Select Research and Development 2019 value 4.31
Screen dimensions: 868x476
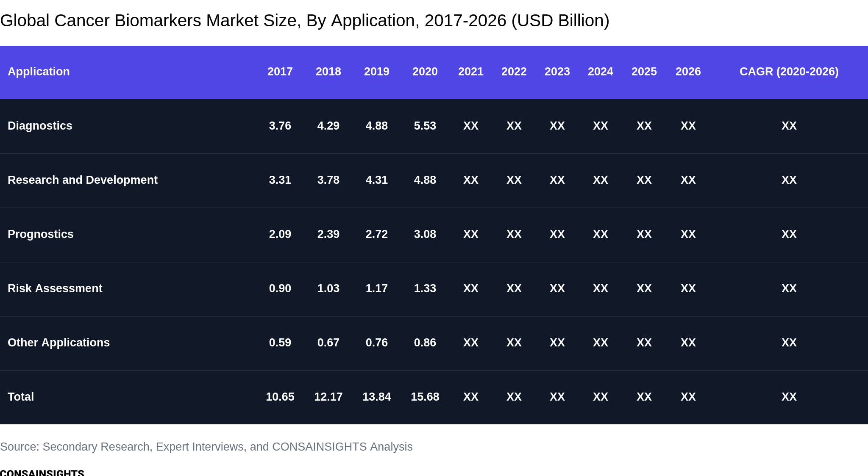[377, 180]
